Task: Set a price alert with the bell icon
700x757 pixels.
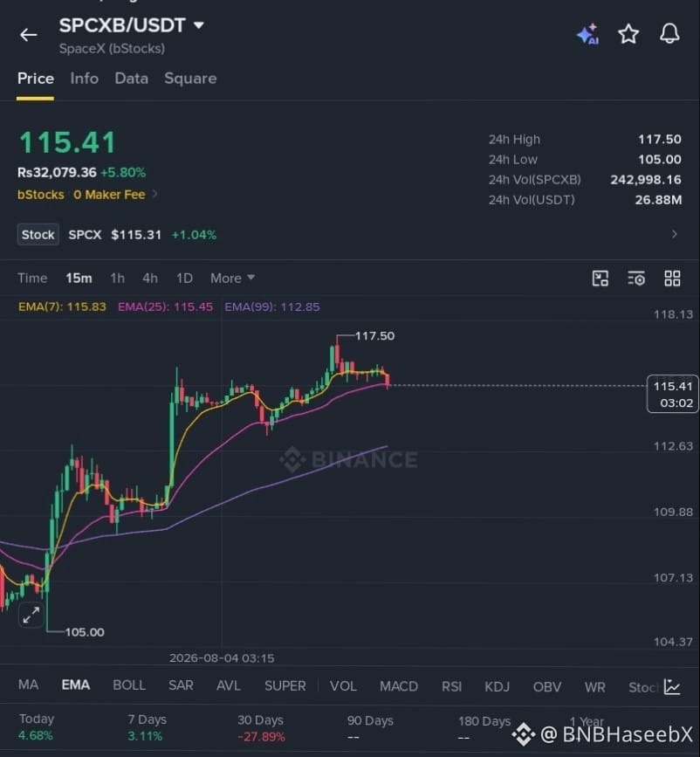Action: [669, 34]
